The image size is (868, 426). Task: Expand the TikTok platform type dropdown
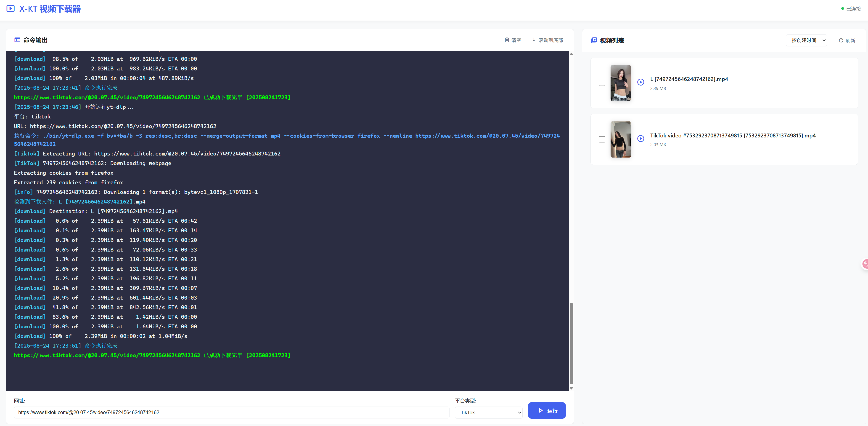[x=488, y=413]
